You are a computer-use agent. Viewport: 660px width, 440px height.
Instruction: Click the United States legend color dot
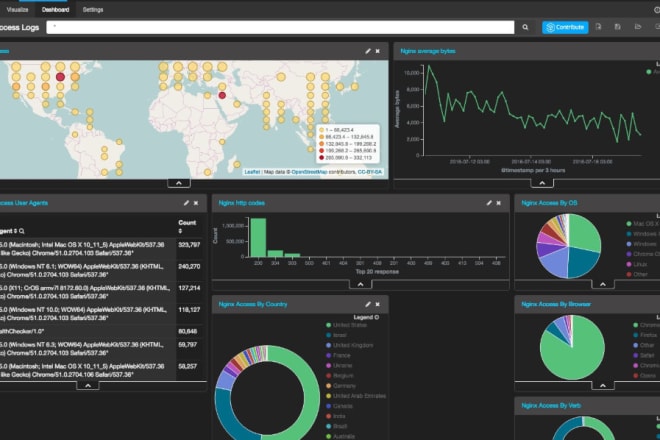(x=328, y=325)
